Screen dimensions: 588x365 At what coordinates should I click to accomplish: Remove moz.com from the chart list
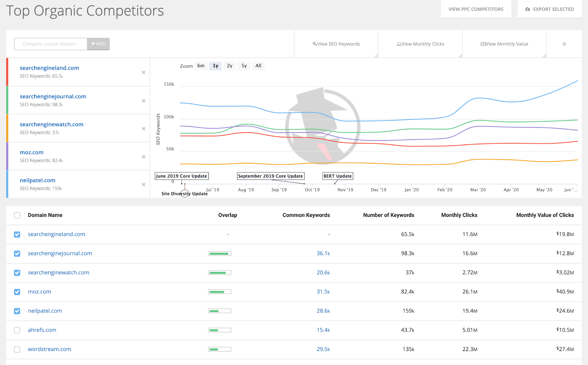pos(144,157)
